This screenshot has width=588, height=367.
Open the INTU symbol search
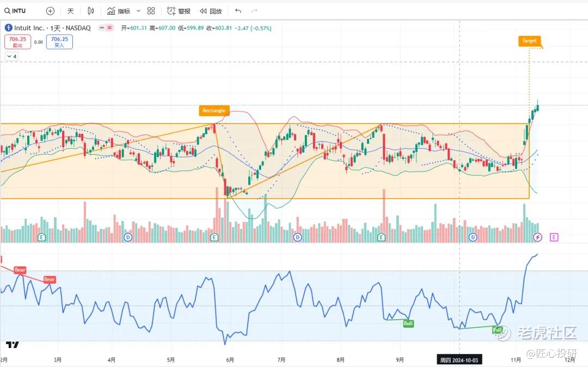point(15,11)
